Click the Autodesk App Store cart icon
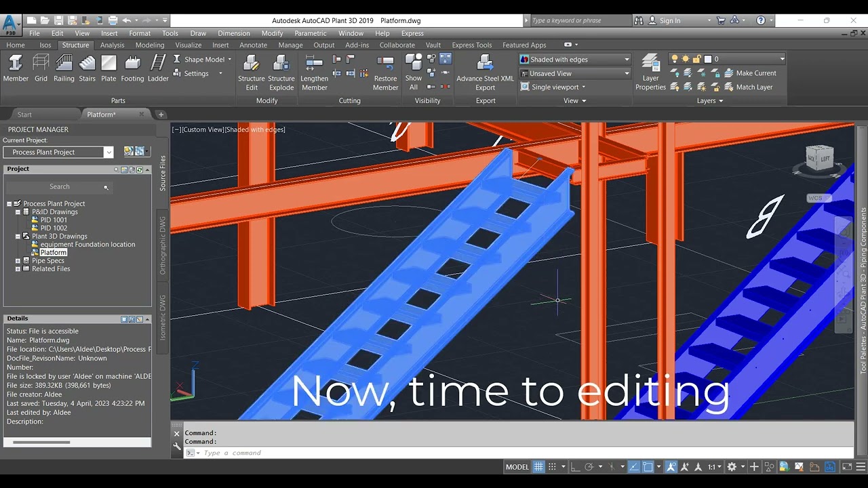Screen dimensions: 868x488 tap(721, 20)
